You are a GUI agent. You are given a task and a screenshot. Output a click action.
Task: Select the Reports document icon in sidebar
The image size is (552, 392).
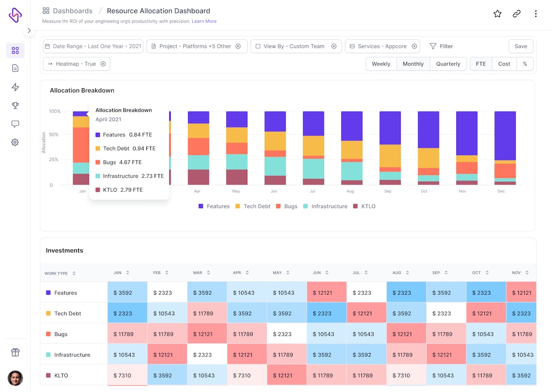point(15,67)
